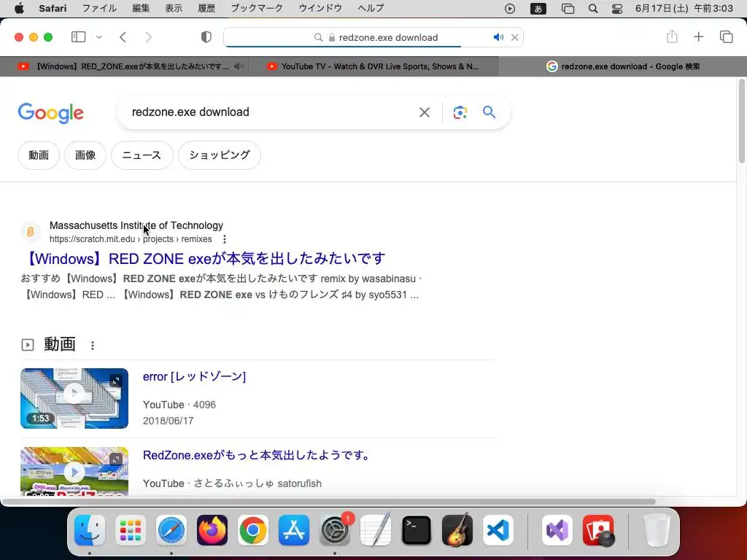Click the address bar with redzone.exe download

[x=373, y=37]
